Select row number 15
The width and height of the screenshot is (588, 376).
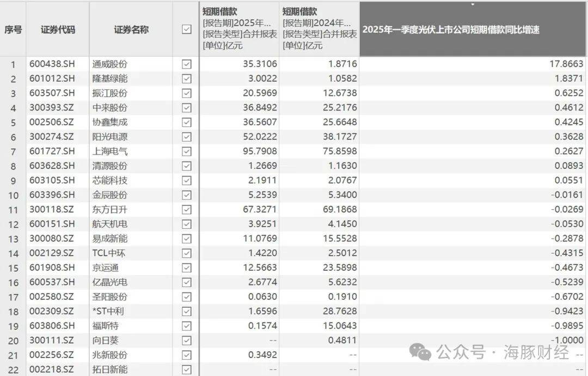pos(13,268)
